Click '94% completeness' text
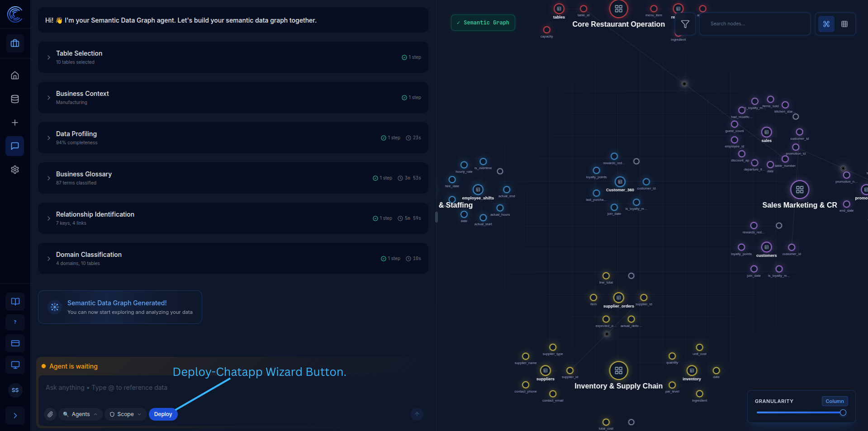868x431 pixels. pyautogui.click(x=76, y=143)
